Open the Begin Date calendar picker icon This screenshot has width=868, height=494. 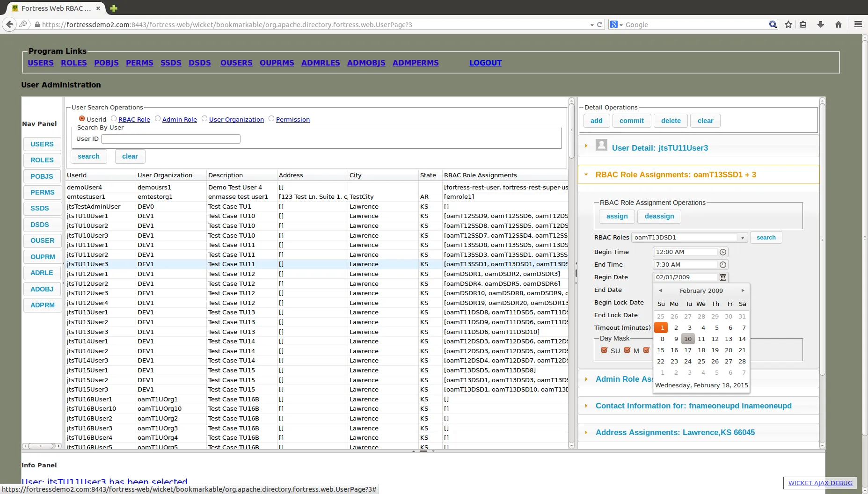point(723,277)
